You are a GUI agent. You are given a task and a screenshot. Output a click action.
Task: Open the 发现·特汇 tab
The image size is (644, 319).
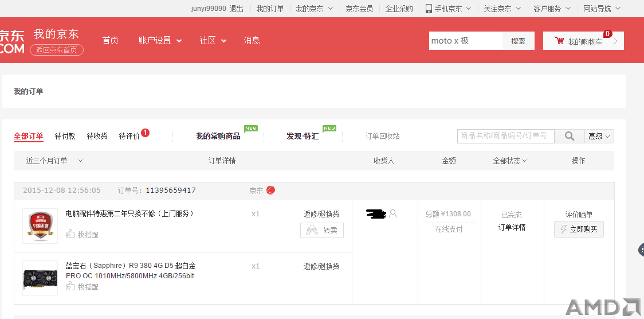(x=303, y=136)
